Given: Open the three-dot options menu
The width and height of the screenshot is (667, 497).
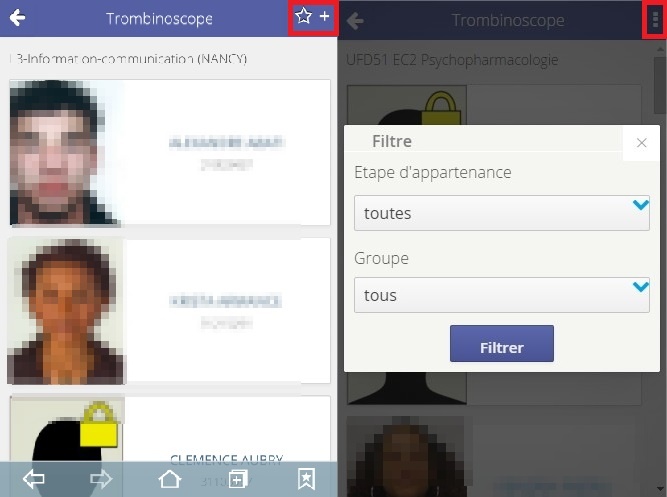Looking at the screenshot, I should 655,20.
